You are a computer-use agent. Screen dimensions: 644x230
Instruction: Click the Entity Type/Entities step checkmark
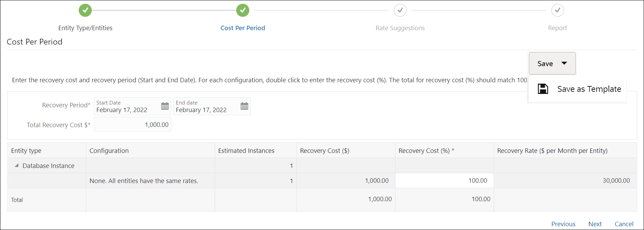pos(85,10)
